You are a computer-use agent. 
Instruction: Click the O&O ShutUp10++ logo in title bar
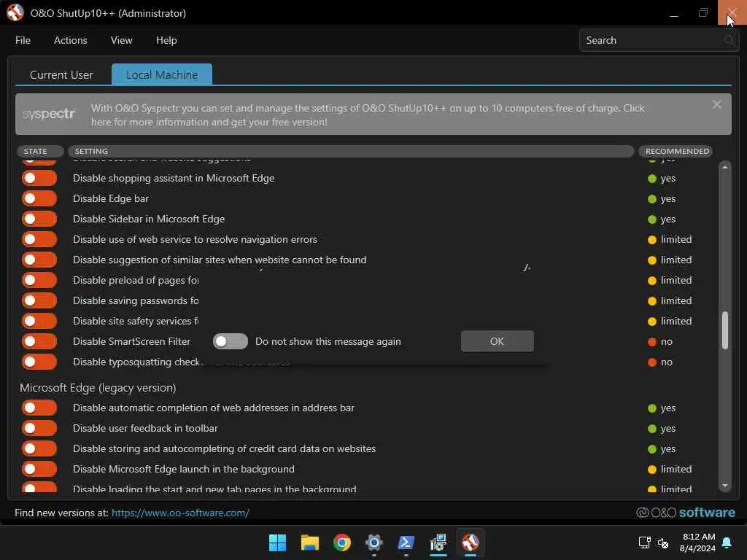point(15,13)
